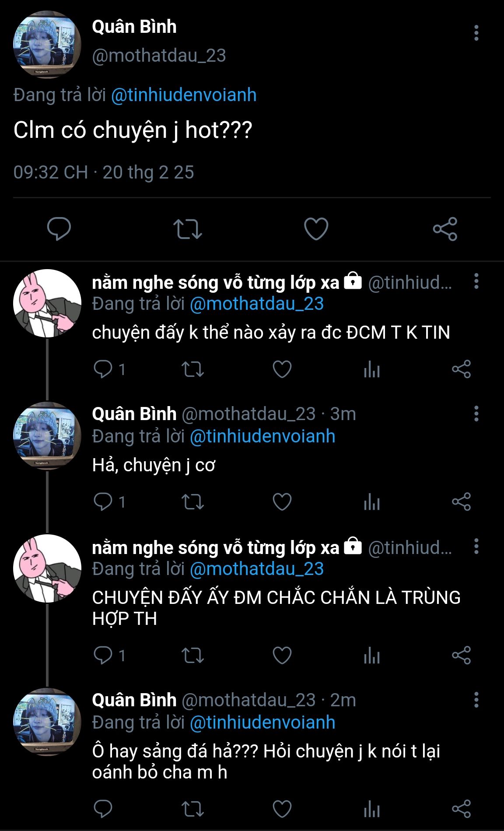Open more options on 'ĐCM T K TIN' reply
This screenshot has height=831, width=504.
476,281
